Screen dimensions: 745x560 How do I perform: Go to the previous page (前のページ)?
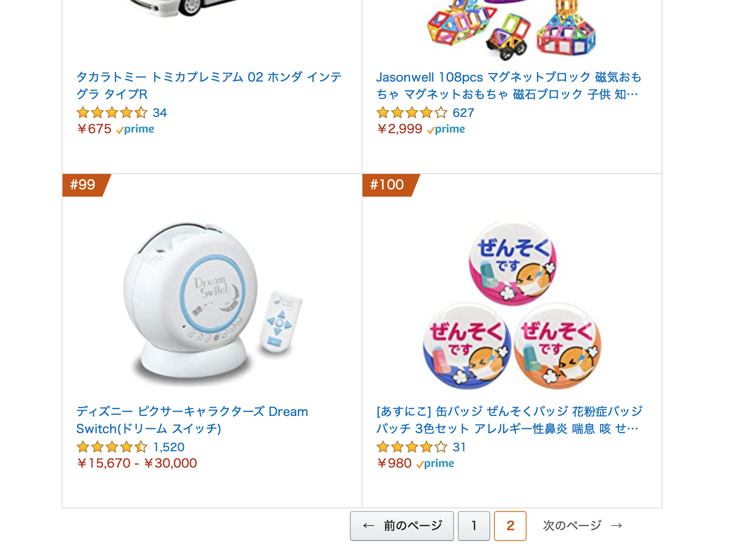point(402,526)
